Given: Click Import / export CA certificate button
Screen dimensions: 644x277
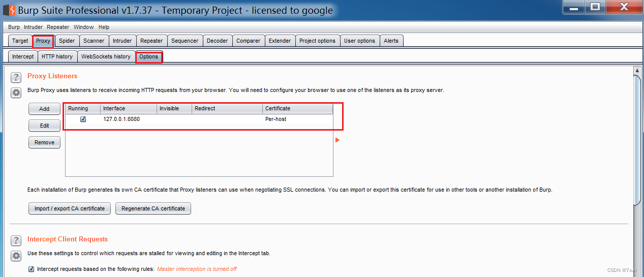Looking at the screenshot, I should 70,208.
